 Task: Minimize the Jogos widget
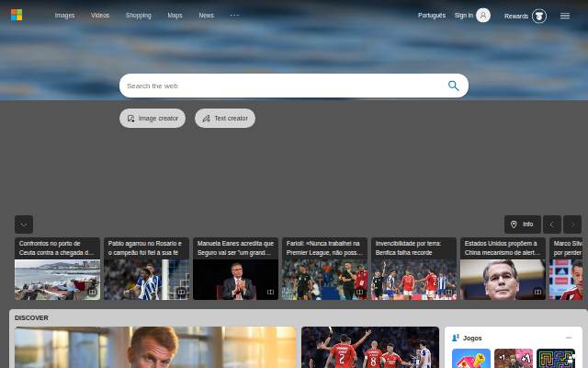click(569, 338)
